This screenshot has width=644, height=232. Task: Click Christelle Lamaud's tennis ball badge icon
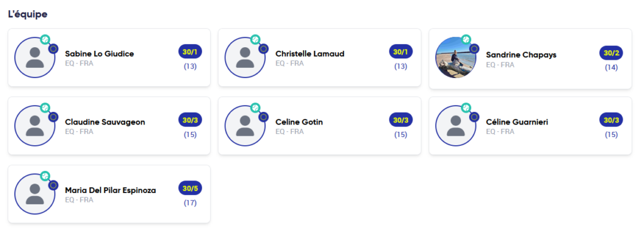pyautogui.click(x=255, y=40)
